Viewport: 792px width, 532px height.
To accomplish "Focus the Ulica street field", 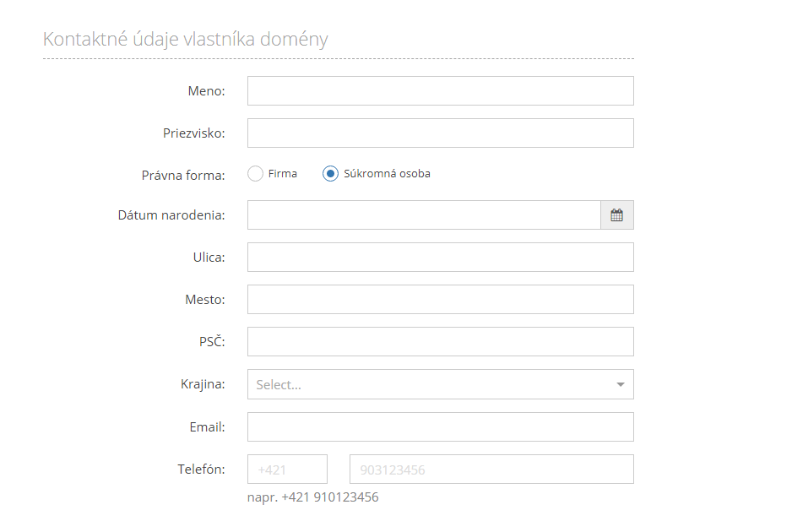I will (x=440, y=258).
